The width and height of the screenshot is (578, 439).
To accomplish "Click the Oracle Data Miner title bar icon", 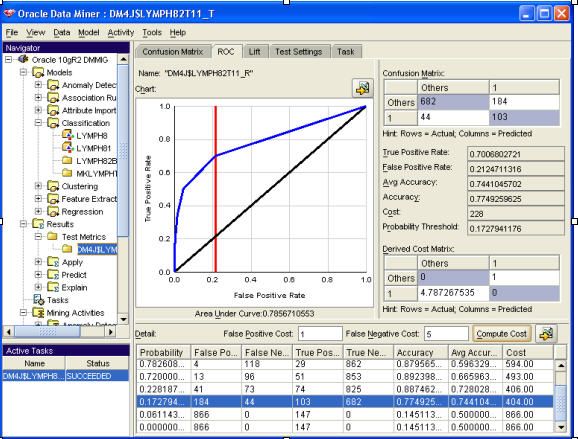I will click(9, 14).
